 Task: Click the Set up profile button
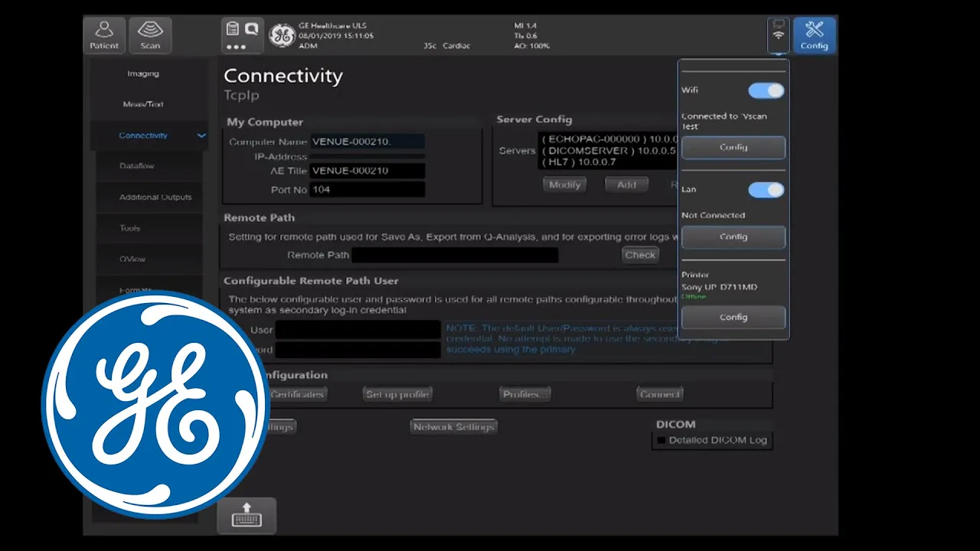pyautogui.click(x=397, y=394)
